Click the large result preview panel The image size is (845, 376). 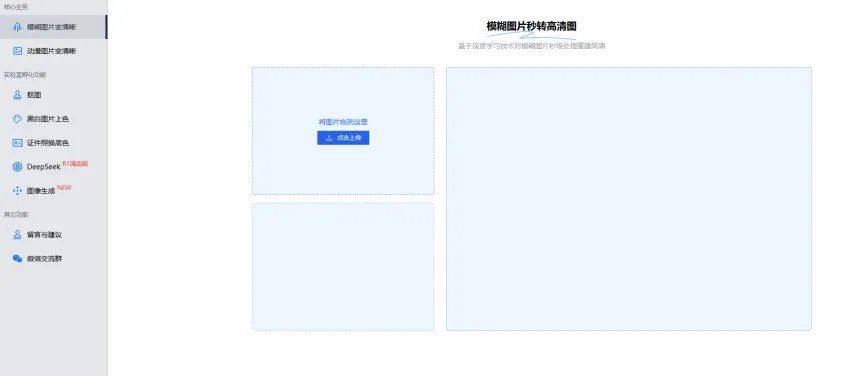(628, 199)
